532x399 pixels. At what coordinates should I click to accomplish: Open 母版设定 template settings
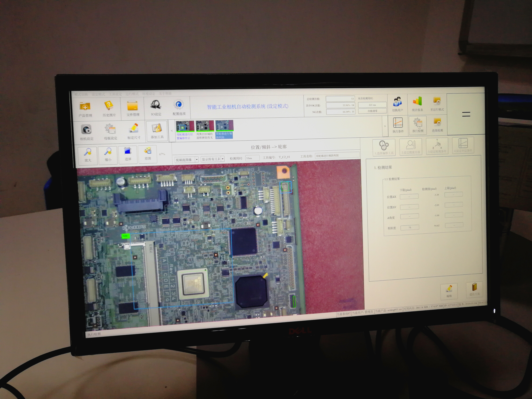coord(110,132)
